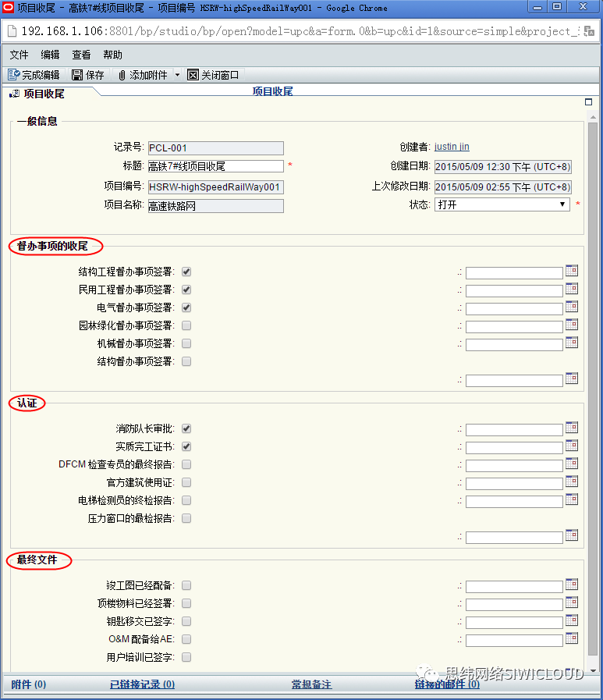Click the 创建日期 field
Image resolution: width=603 pixels, height=700 pixels.
point(503,167)
